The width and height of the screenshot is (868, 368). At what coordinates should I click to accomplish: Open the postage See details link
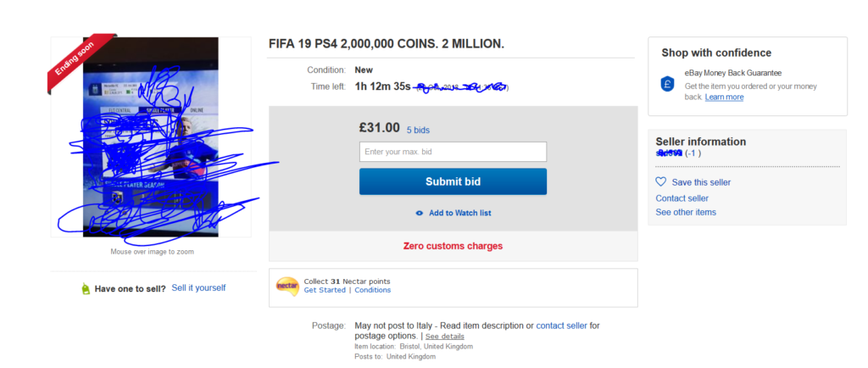(444, 337)
